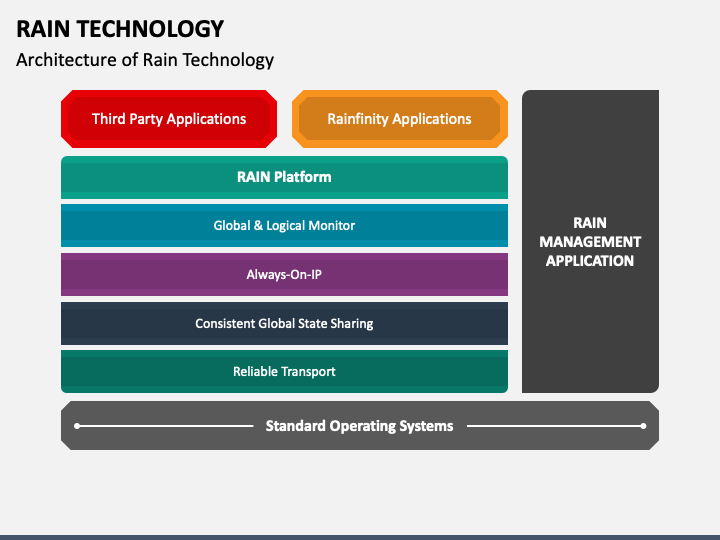Viewport: 720px width, 540px height.
Task: Select the 'Reliable Transport' layer bar
Action: (x=284, y=371)
